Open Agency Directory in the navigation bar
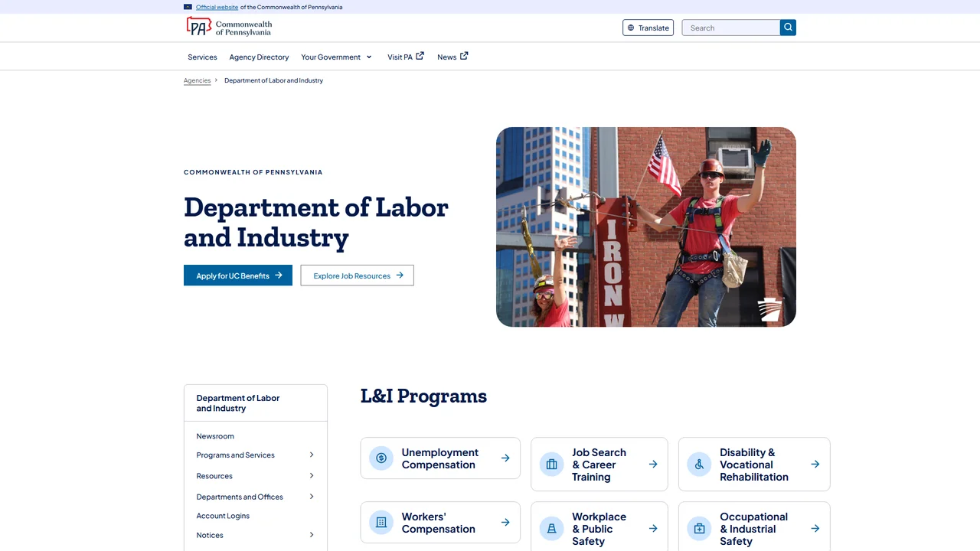The height and width of the screenshot is (551, 980). (259, 57)
